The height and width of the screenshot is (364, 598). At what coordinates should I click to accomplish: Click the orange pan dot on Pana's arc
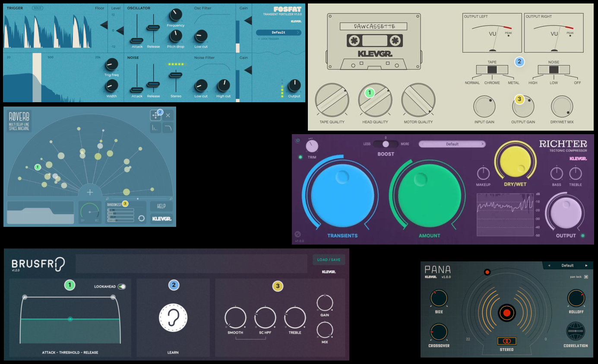(x=487, y=272)
